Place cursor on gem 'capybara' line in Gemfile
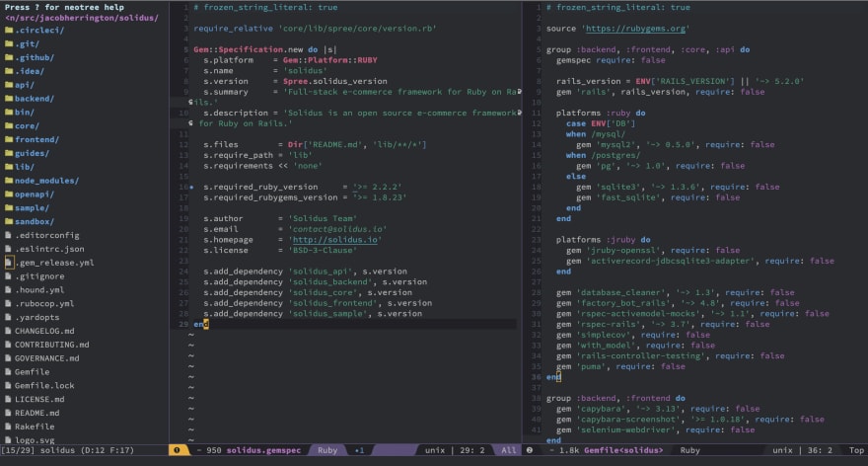 (658, 409)
